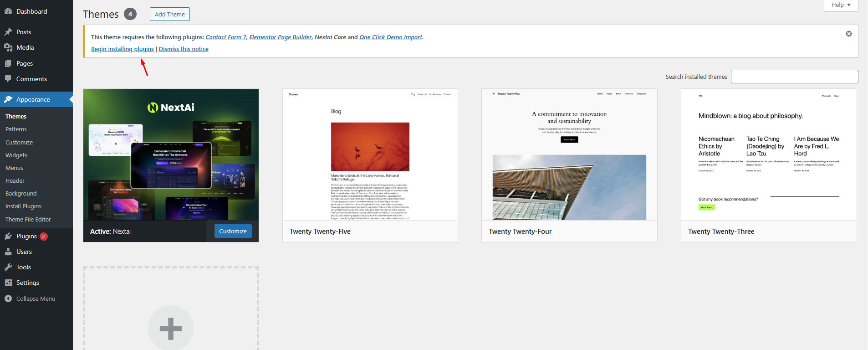Focus the Search installed themes field

tap(794, 77)
